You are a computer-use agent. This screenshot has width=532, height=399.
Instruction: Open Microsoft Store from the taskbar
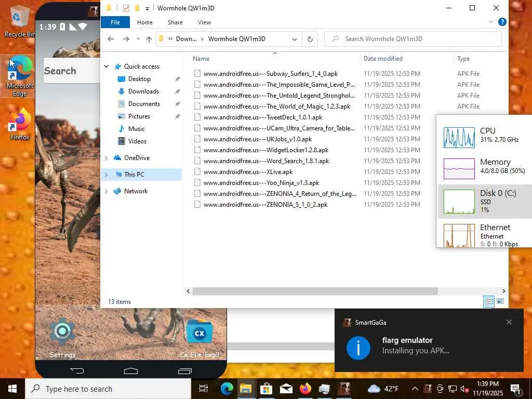[267, 389]
